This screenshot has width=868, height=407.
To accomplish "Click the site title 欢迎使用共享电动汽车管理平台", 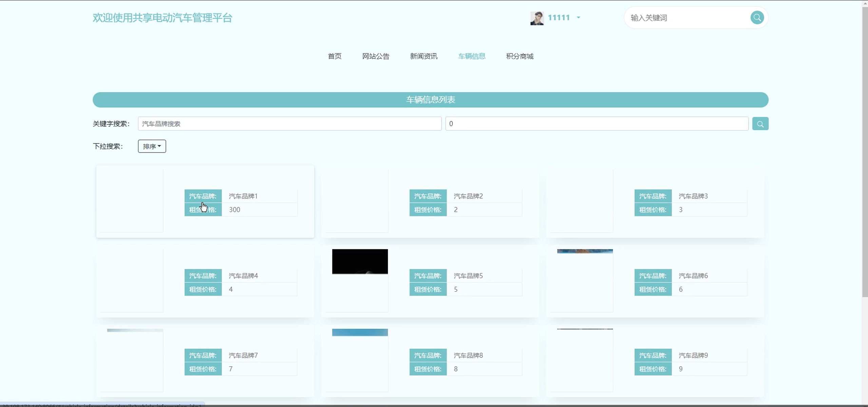I will (x=162, y=18).
